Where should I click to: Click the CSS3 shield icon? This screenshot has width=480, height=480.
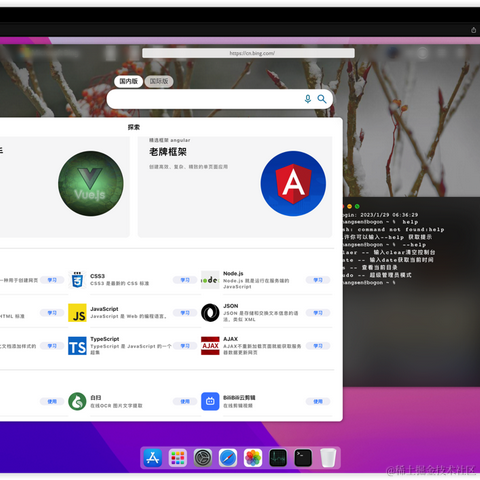[x=77, y=280]
